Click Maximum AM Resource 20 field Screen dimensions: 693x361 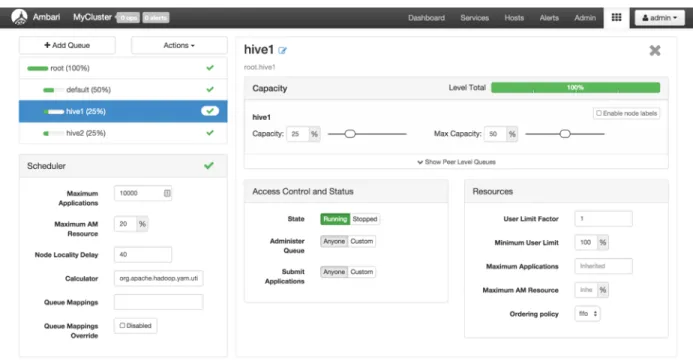126,224
